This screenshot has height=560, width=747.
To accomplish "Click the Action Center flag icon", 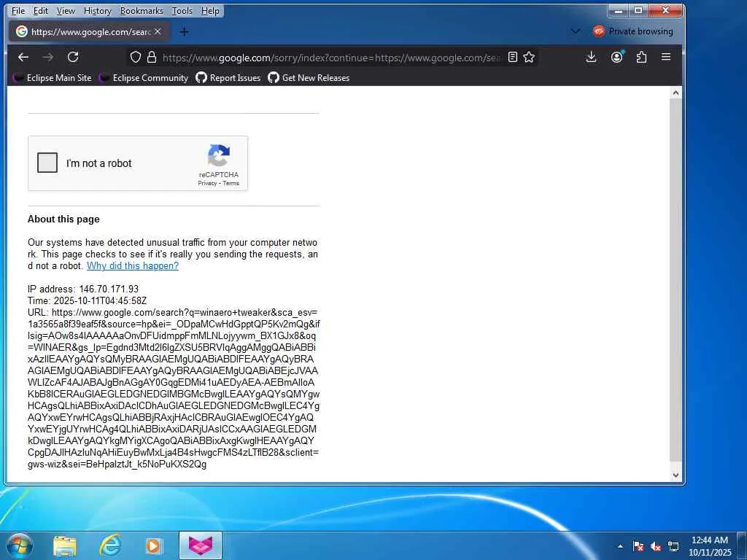I will tap(638, 546).
